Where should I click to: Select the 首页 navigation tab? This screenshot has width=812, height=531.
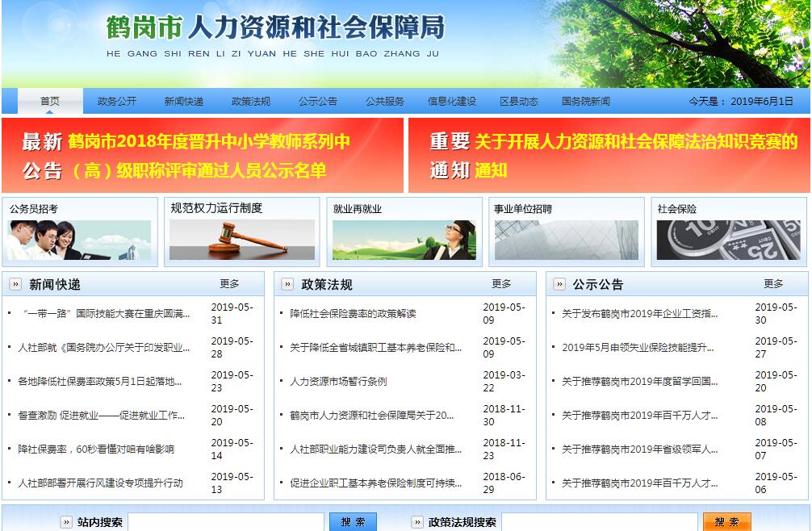pos(50,102)
